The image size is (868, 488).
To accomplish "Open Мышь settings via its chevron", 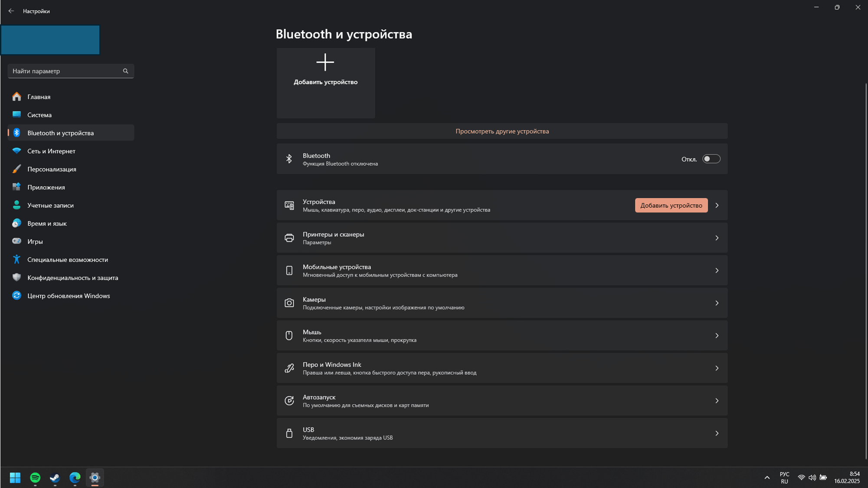I will (x=717, y=335).
